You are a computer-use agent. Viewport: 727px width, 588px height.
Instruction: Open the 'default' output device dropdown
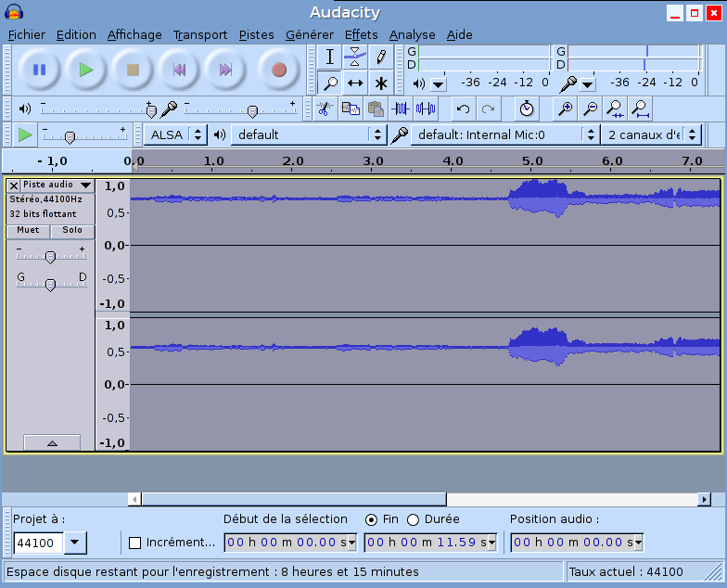pyautogui.click(x=308, y=135)
